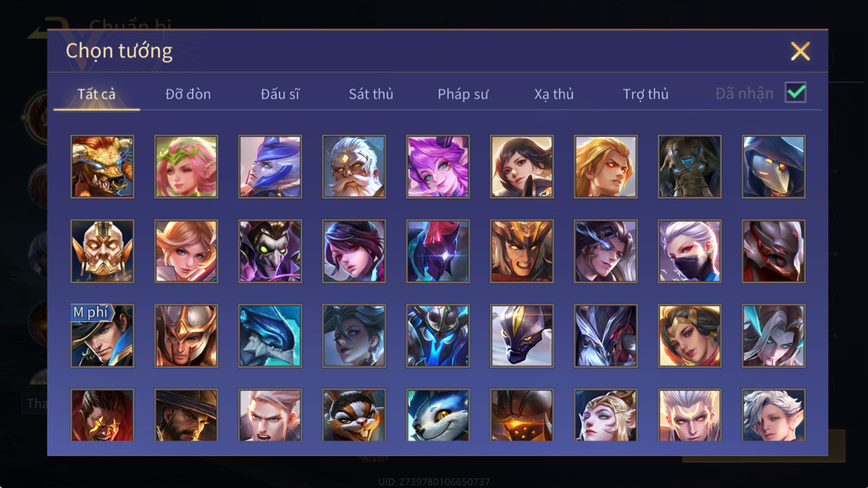Select the purple-haired horned girl hero
868x488 pixels.
pyautogui.click(x=438, y=167)
